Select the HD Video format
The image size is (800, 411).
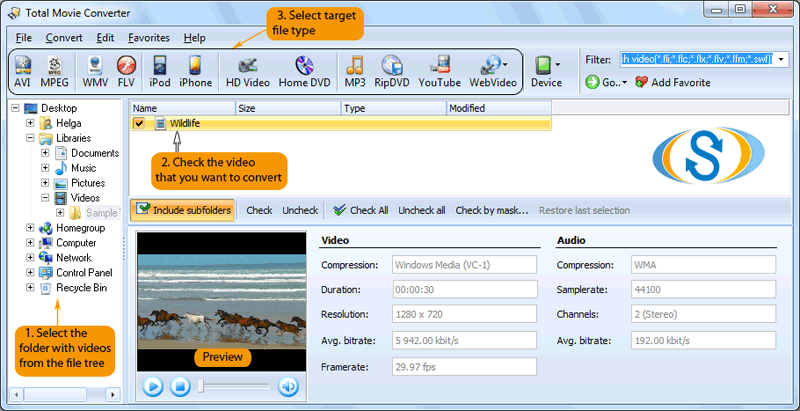[x=247, y=71]
